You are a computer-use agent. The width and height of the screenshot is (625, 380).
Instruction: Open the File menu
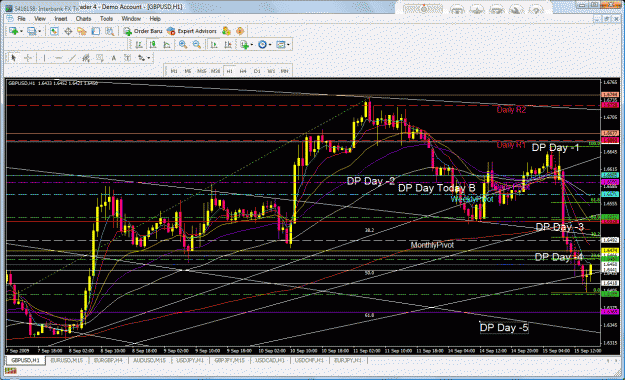(21, 19)
